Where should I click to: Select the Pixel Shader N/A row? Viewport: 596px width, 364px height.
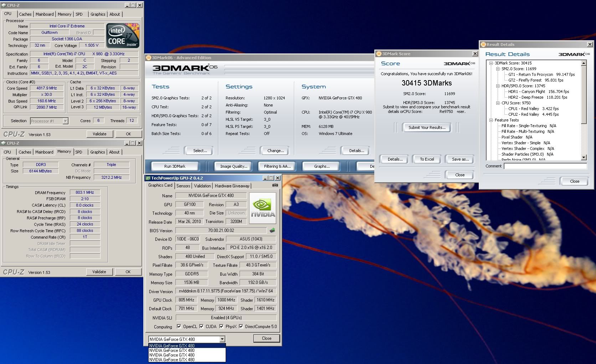[517, 137]
